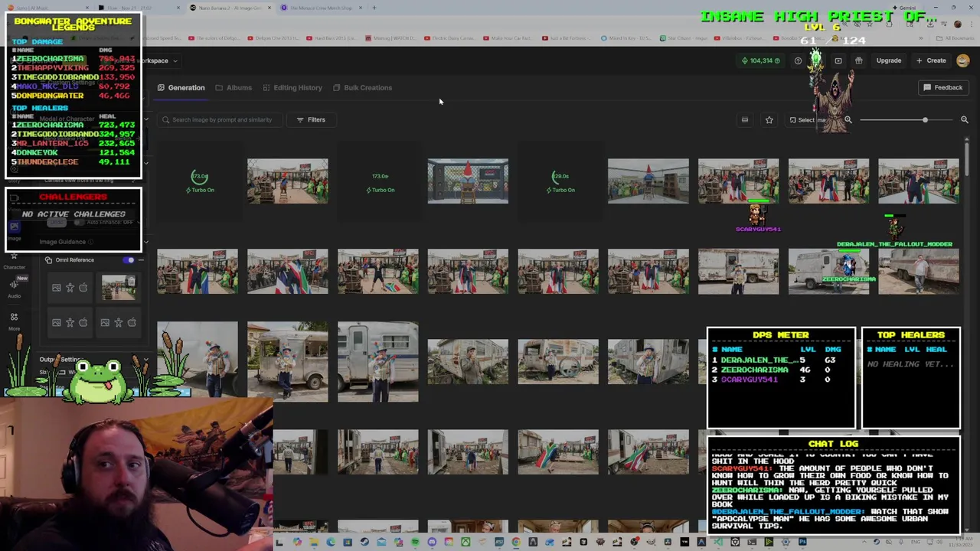Switch to the Albums tab
The image size is (980, 551).
[234, 87]
